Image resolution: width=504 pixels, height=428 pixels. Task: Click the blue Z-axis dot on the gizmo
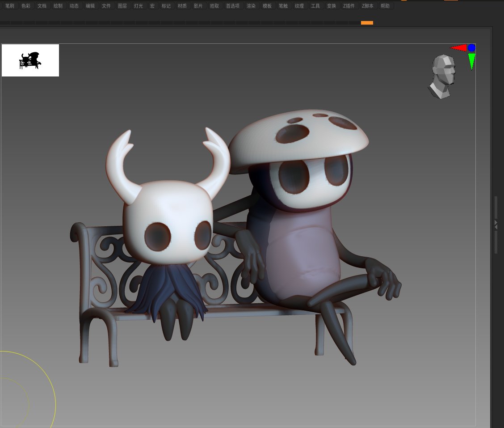tap(471, 47)
